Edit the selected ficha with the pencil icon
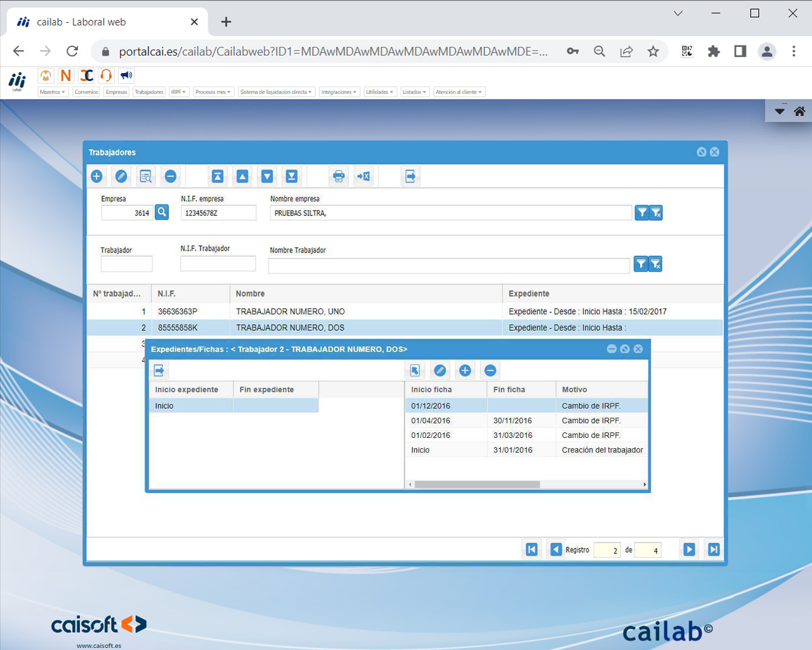 [x=439, y=370]
